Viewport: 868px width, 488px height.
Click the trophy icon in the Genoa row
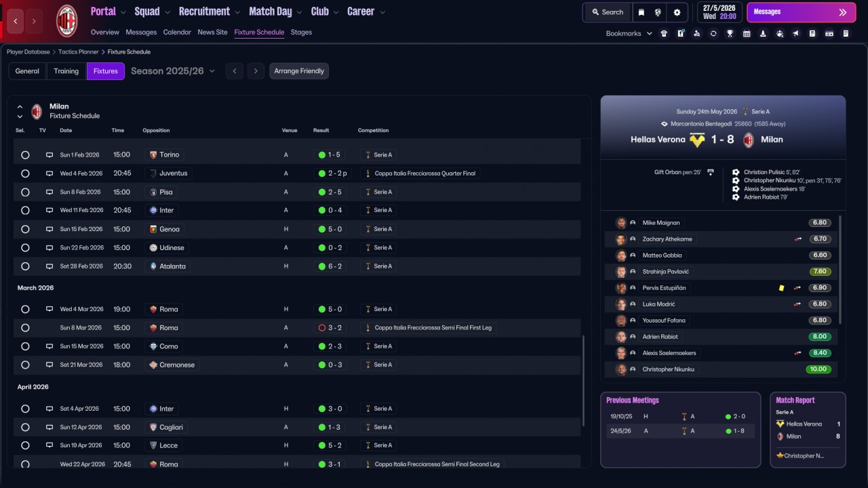[368, 229]
